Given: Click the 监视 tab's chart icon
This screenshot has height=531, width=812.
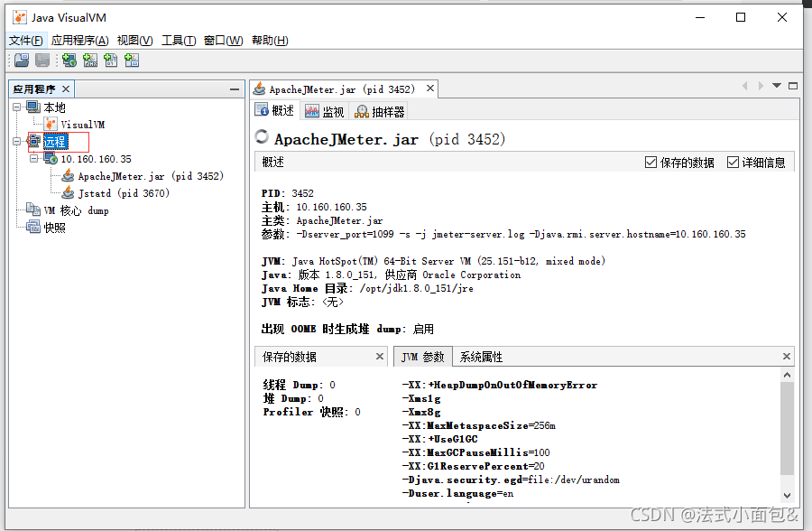Looking at the screenshot, I should (x=310, y=110).
